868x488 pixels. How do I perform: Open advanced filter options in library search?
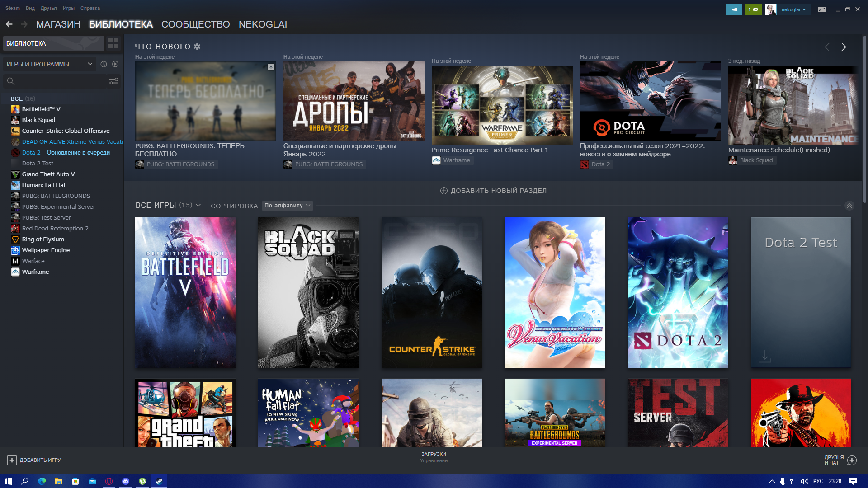click(113, 81)
